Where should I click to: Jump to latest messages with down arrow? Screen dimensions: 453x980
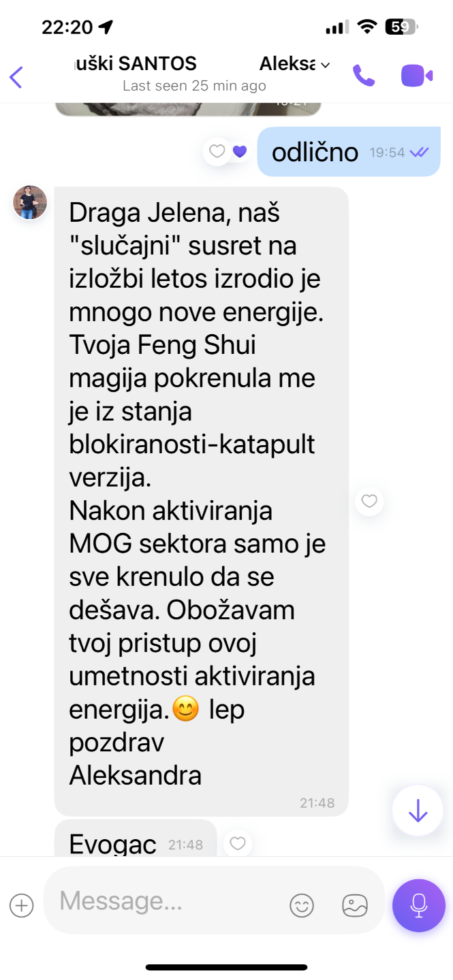tap(418, 810)
